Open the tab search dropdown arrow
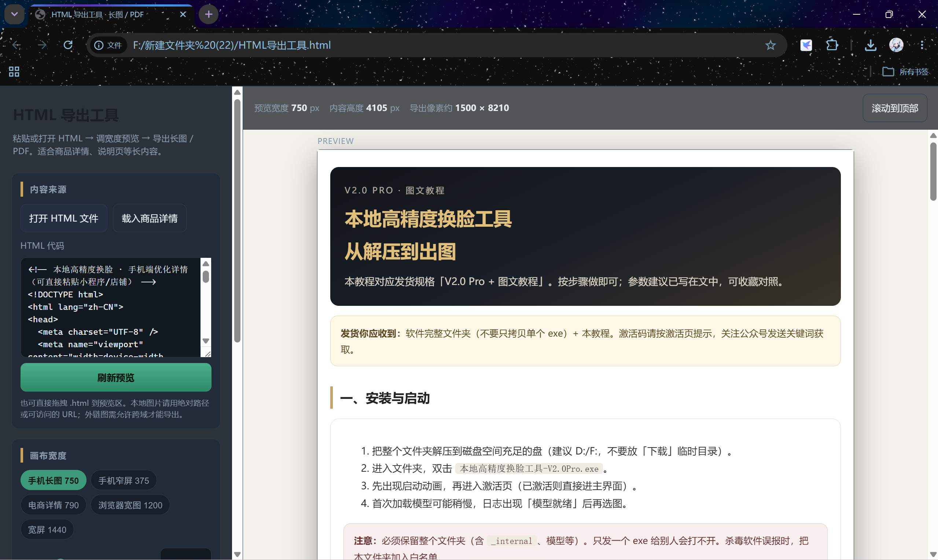This screenshot has height=560, width=938. 14,14
